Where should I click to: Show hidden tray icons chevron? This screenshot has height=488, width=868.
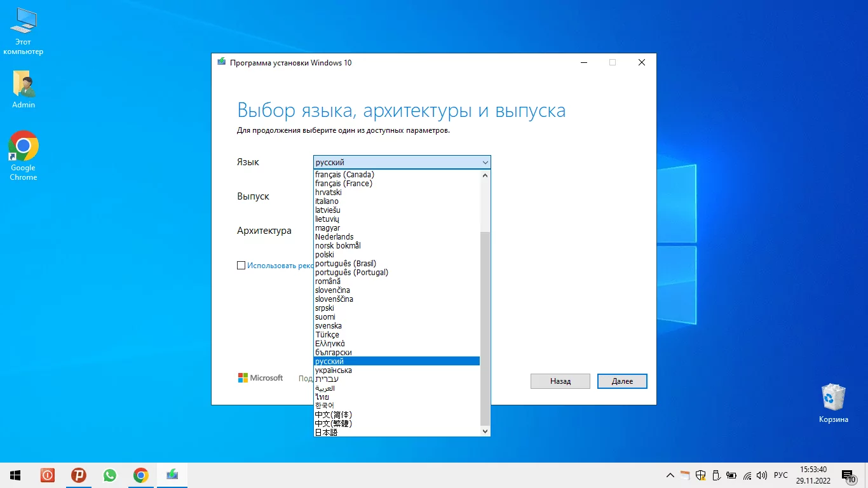(x=670, y=475)
